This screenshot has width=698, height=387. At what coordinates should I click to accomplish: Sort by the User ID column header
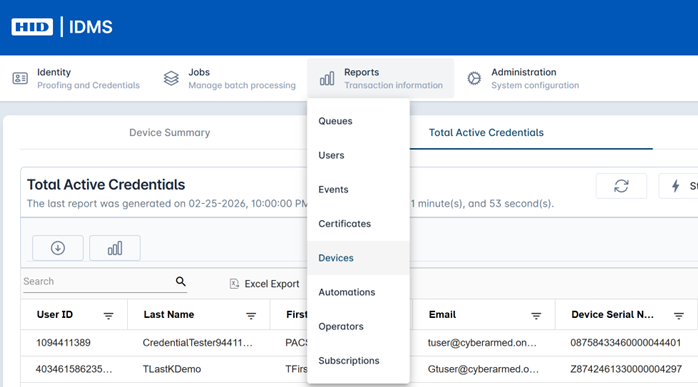click(x=55, y=315)
